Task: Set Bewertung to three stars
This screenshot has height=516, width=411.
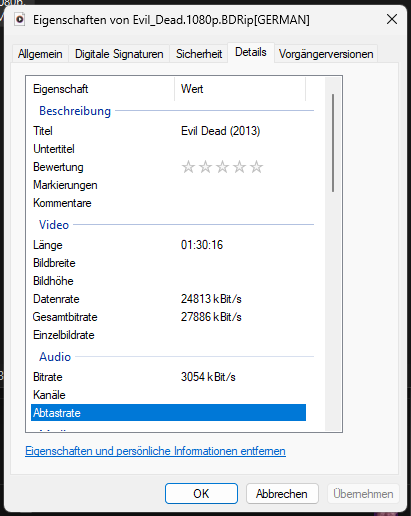Action: point(222,167)
